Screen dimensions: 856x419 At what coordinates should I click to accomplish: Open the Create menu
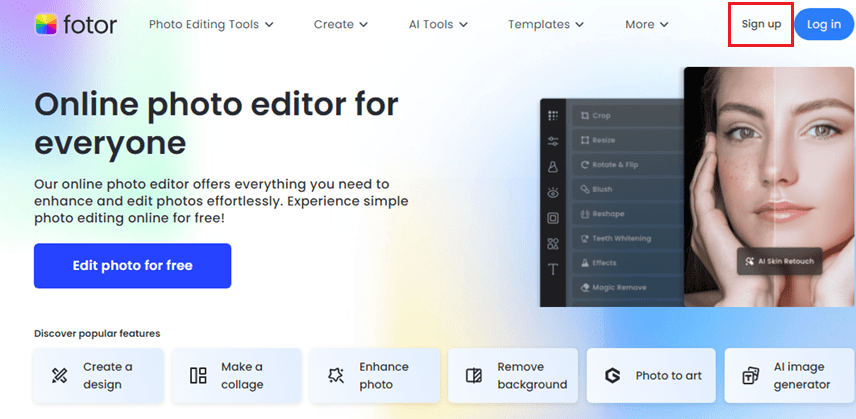coord(340,24)
